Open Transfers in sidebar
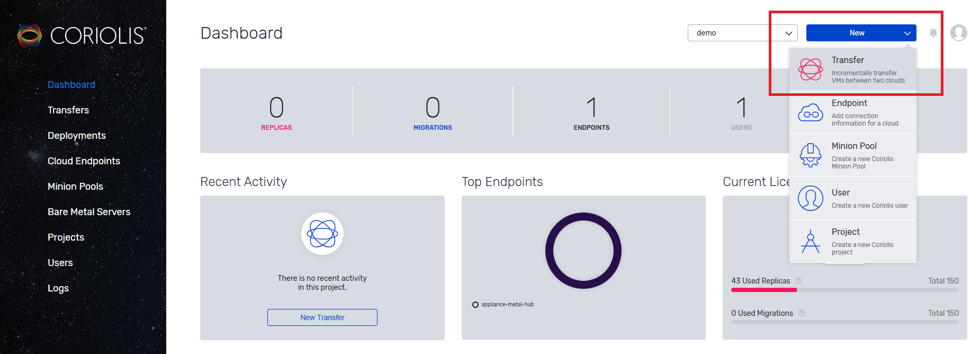Screen dimensions: 980x354 pos(68,110)
